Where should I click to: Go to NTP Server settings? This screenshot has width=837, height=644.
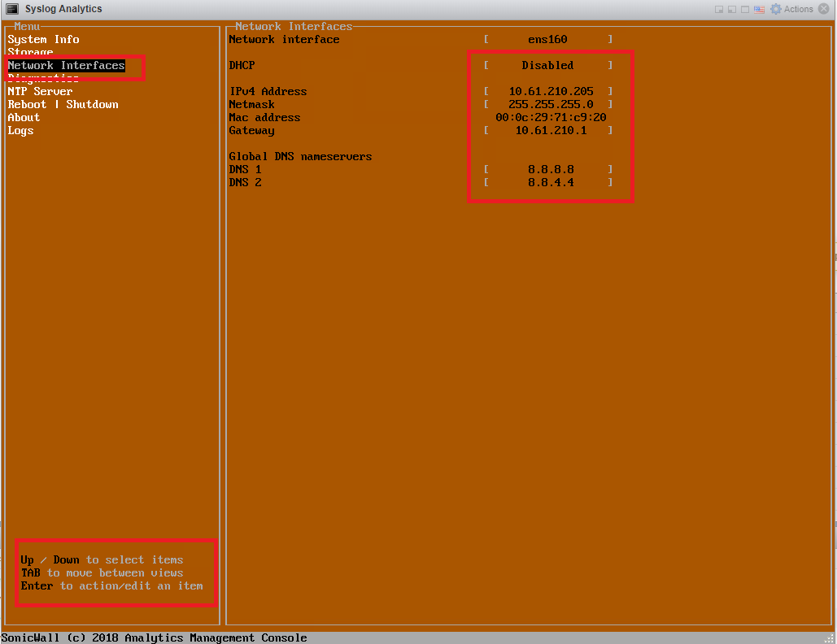tap(40, 91)
